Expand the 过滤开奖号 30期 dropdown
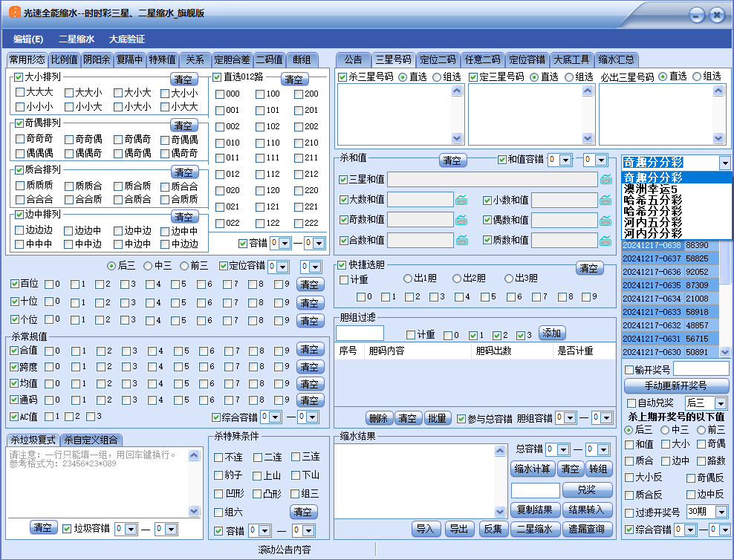This screenshot has height=560, width=734. 718,512
